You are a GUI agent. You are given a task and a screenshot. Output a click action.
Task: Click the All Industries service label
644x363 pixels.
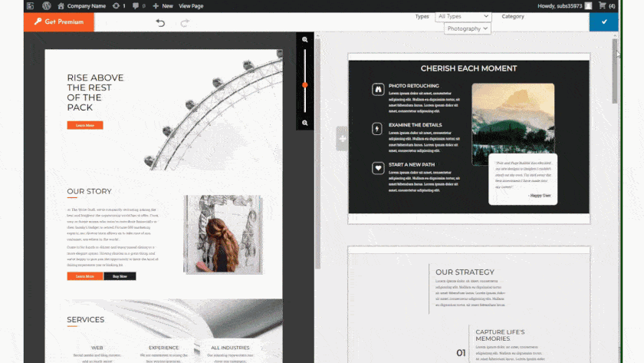230,348
